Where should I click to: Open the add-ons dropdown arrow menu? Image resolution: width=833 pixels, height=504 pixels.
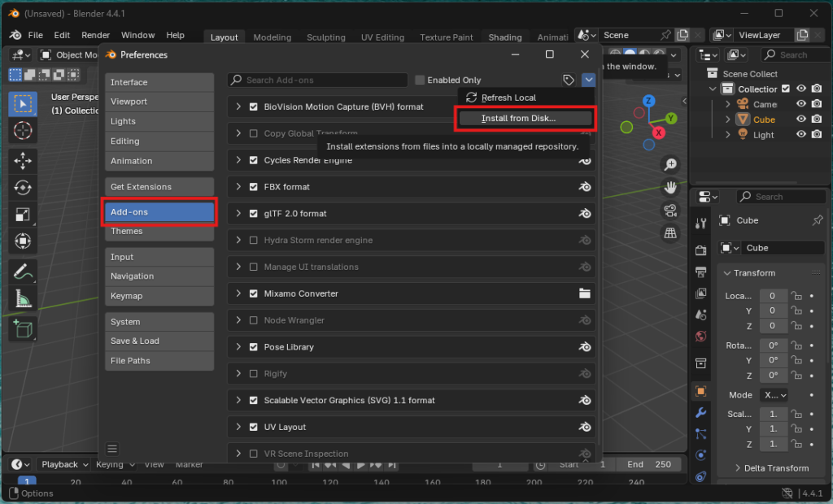pos(589,80)
